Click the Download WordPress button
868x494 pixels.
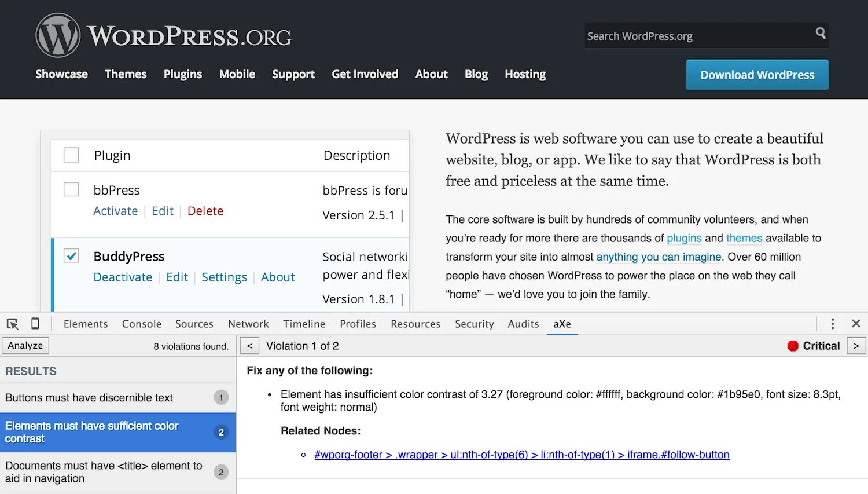[756, 75]
